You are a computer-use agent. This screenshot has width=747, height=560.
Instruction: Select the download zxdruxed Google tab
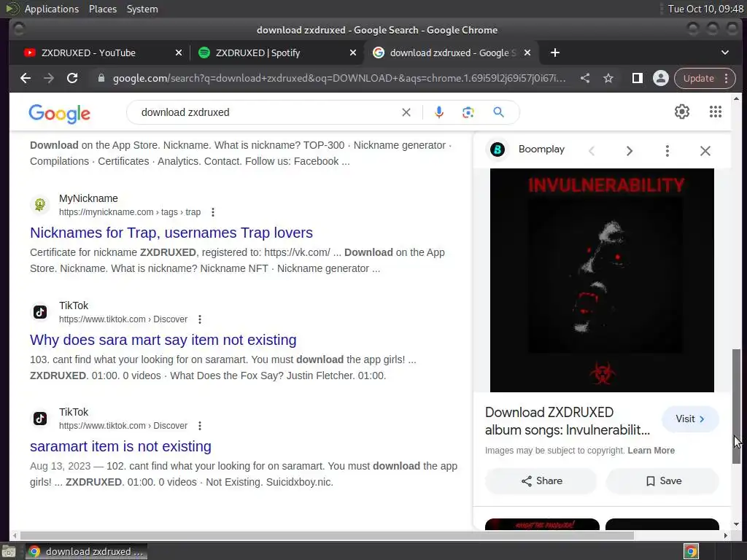[452, 52]
